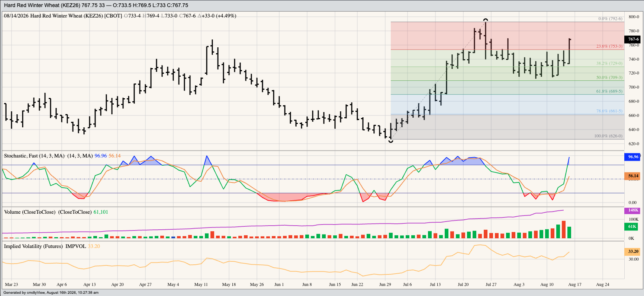Screen dimensions: 644x296
Task: Select the Aug 10 date axis marker
Action: 547,284
